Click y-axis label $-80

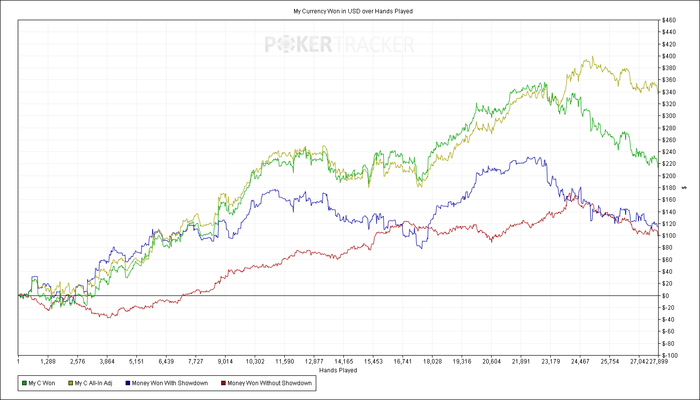pos(668,344)
